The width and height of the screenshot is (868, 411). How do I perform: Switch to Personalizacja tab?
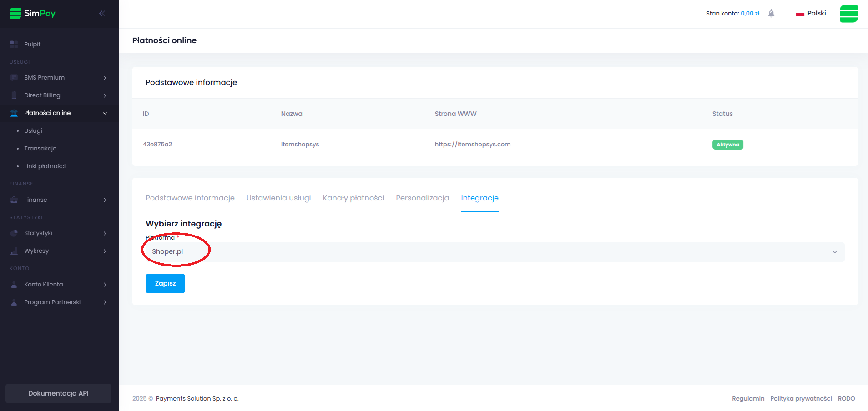click(423, 198)
